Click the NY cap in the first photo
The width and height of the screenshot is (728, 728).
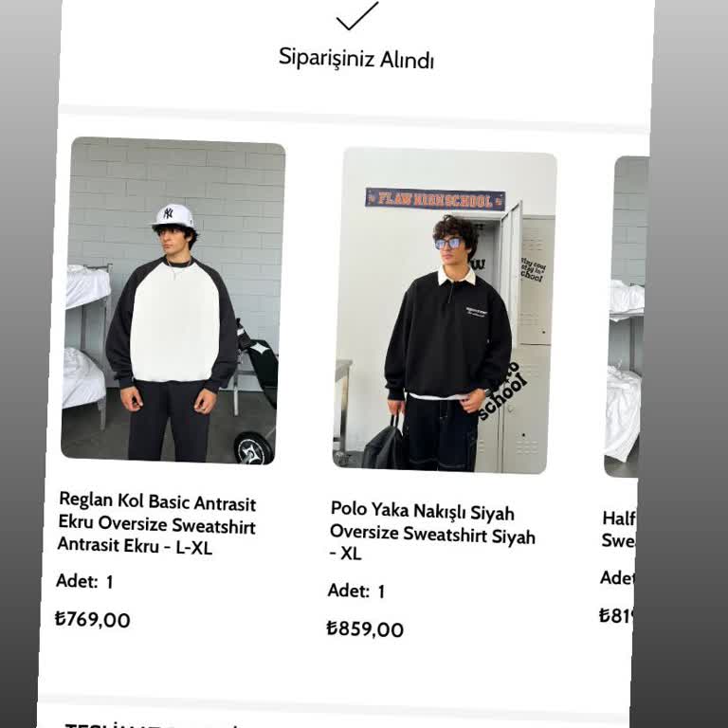(173, 216)
